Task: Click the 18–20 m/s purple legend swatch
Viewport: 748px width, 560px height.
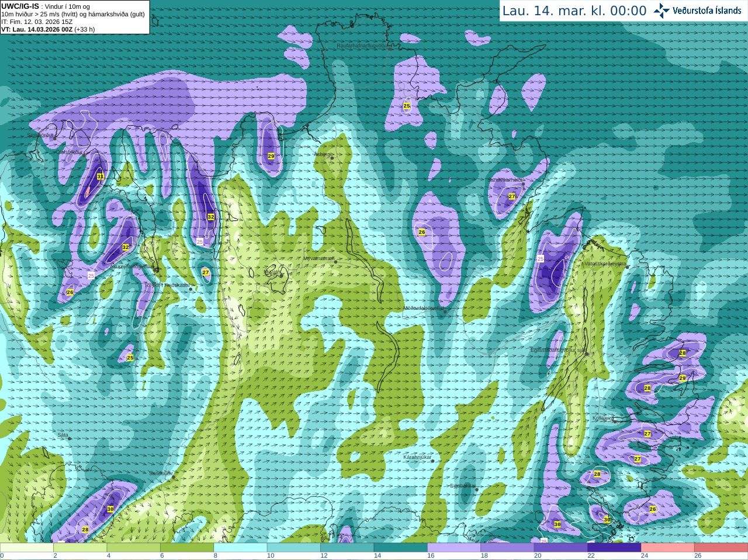Action: (508, 548)
